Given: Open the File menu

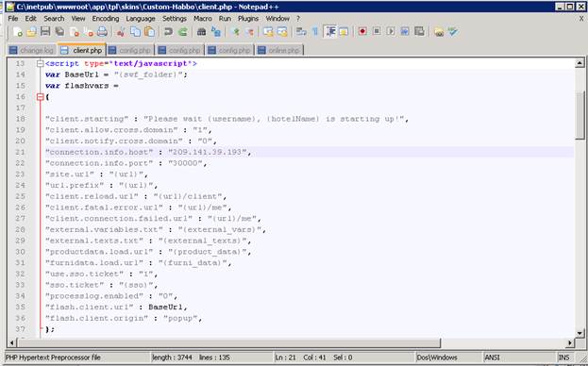Looking at the screenshot, I should [13, 18].
